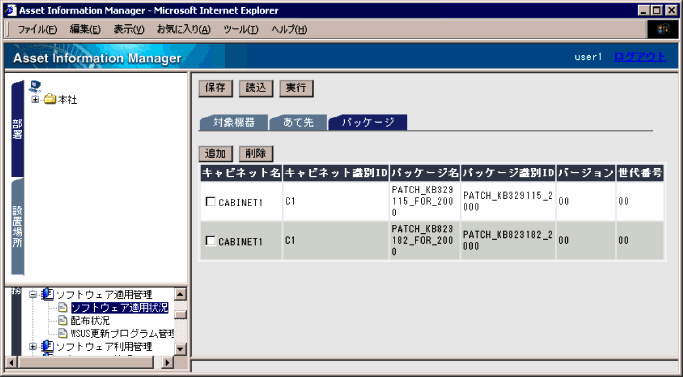The image size is (683, 377).
Task: Open the お気に入り(A) menu
Action: tap(184, 29)
